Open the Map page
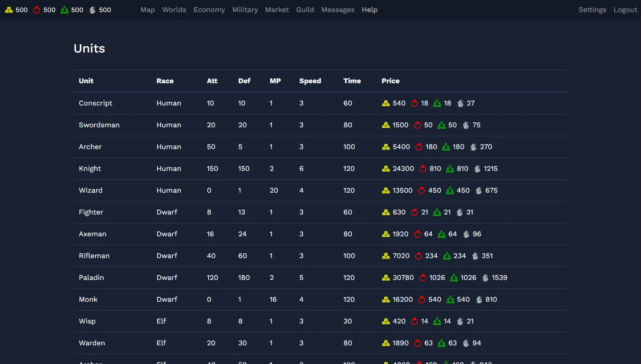641x364 pixels. coord(148,10)
